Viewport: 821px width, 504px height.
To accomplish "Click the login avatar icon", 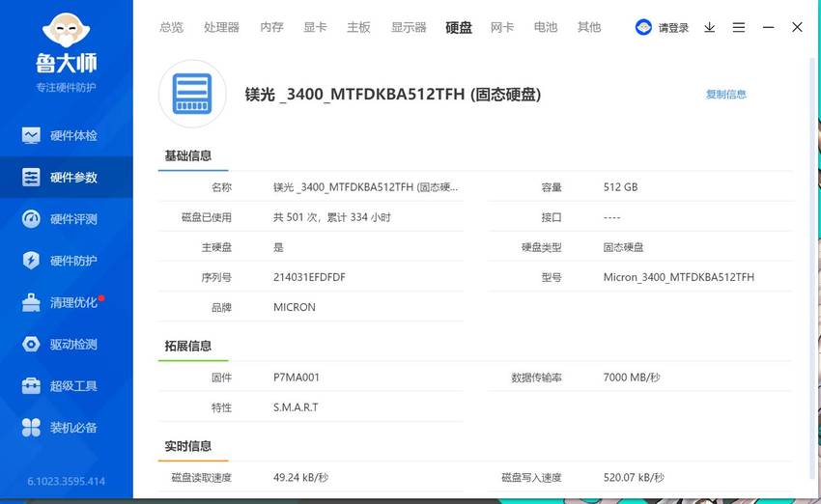I will (x=643, y=27).
